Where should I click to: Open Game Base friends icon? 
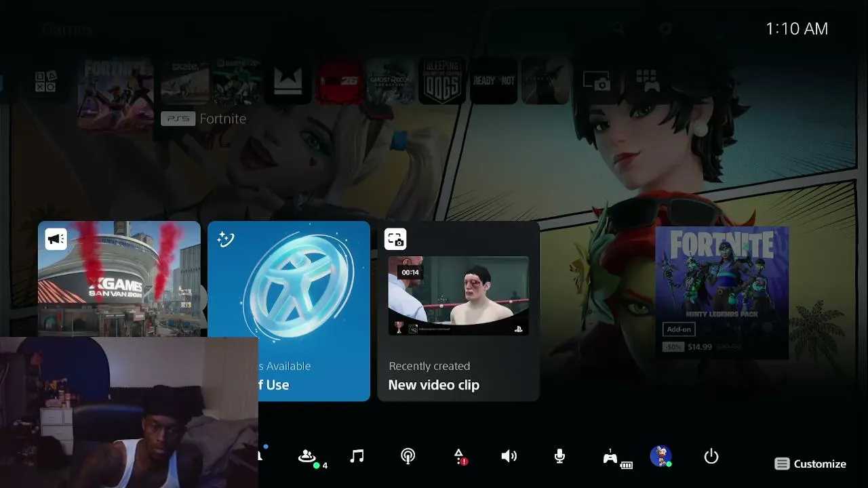[307, 456]
